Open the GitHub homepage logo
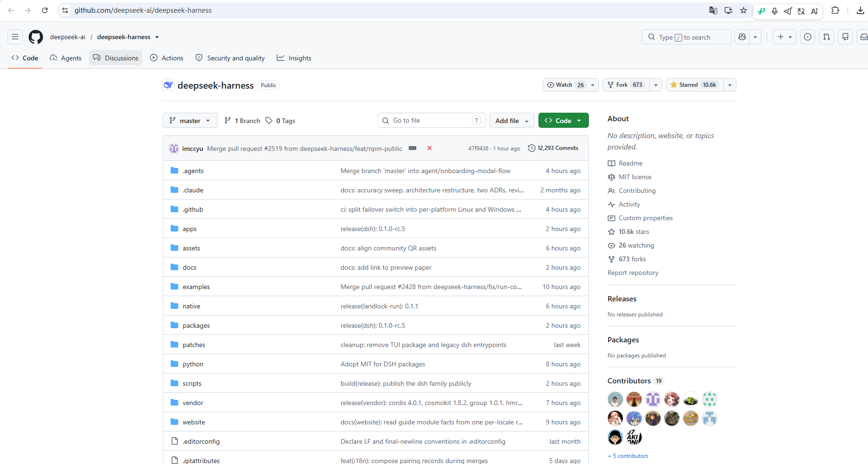Screen dimensions: 868x464 (36, 37)
